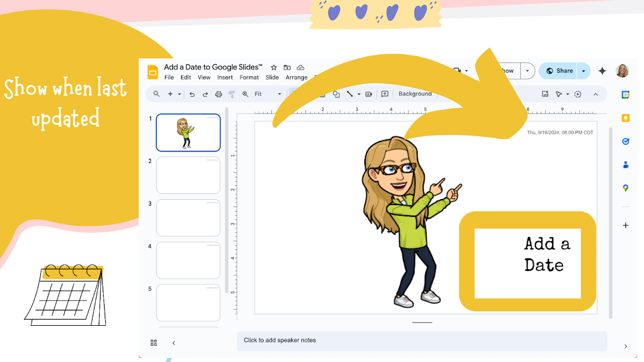
Task: Click the print icon
Action: [218, 94]
